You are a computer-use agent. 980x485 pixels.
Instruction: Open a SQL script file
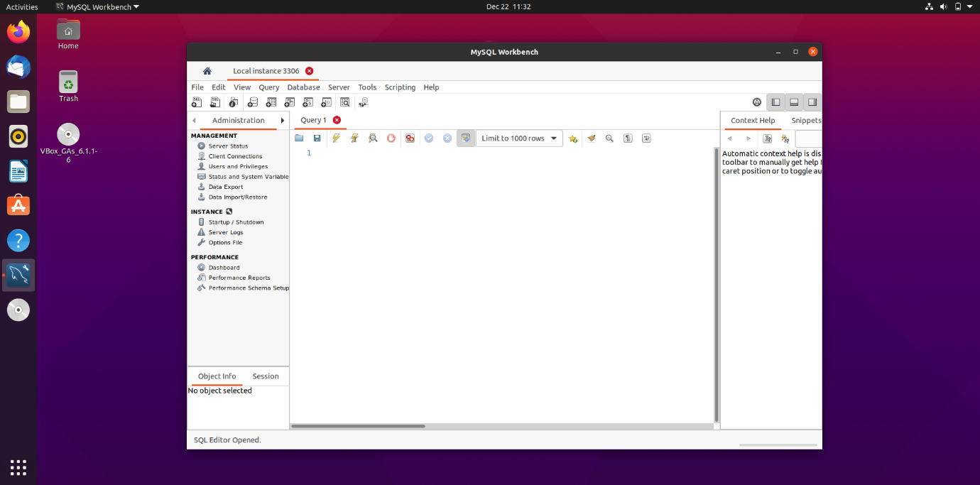pyautogui.click(x=299, y=138)
